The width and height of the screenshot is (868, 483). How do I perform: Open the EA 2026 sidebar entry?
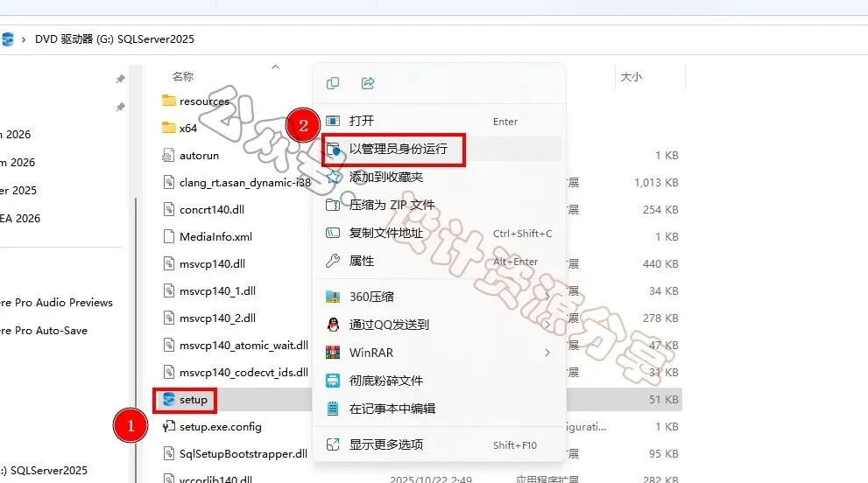(20, 219)
